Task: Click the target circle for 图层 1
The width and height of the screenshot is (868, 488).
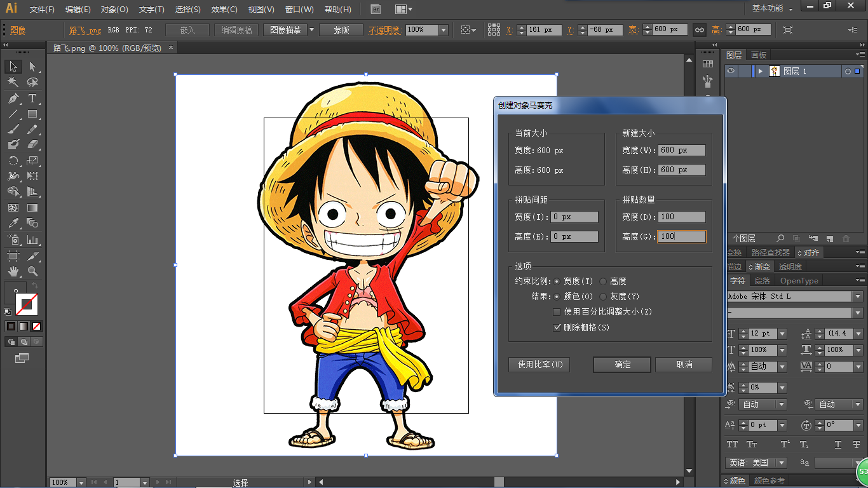Action: click(x=848, y=71)
